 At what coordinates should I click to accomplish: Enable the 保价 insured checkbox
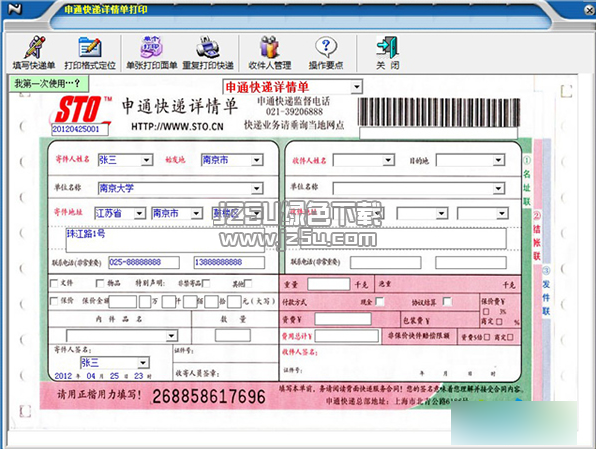click(54, 301)
